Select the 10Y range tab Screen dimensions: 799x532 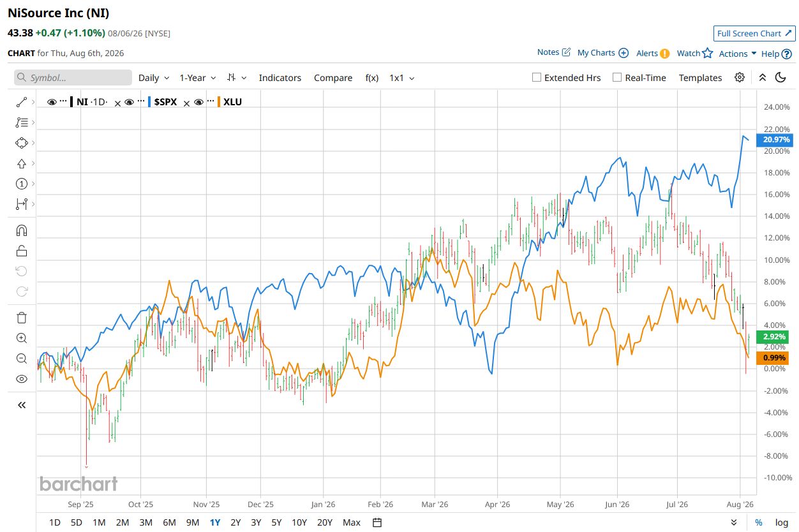[299, 522]
